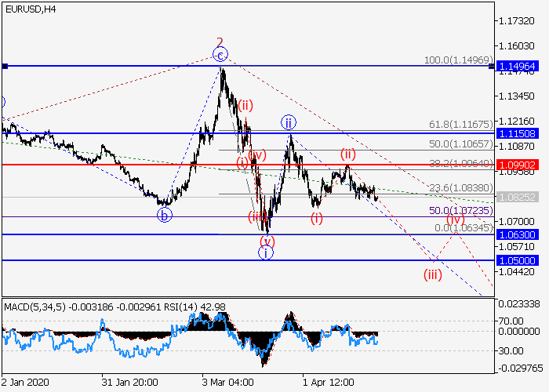Select the red wave 2 label at top
The width and height of the screenshot is (549, 392).
click(220, 42)
